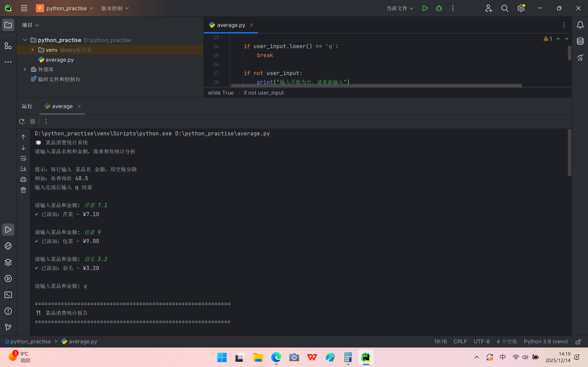The width and height of the screenshot is (588, 367).
Task: Toggle scroll to end of output
Action: click(23, 169)
